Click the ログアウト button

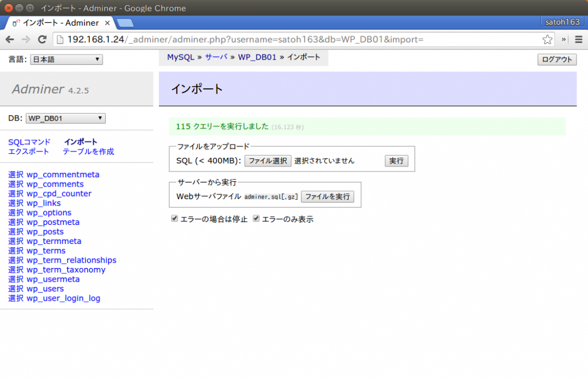557,59
